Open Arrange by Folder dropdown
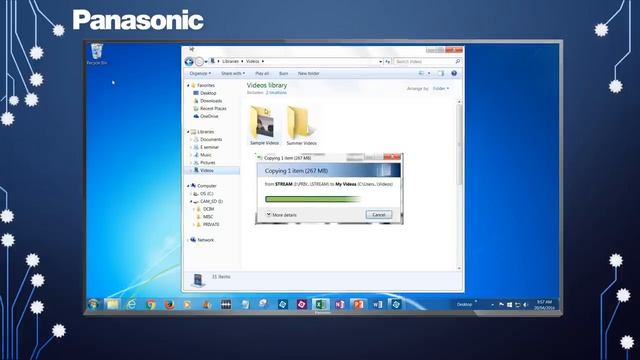Image resolution: width=640 pixels, height=360 pixels. (441, 89)
